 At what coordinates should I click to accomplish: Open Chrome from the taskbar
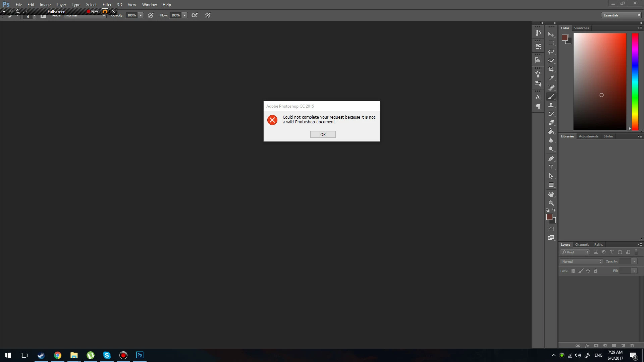pyautogui.click(x=58, y=355)
